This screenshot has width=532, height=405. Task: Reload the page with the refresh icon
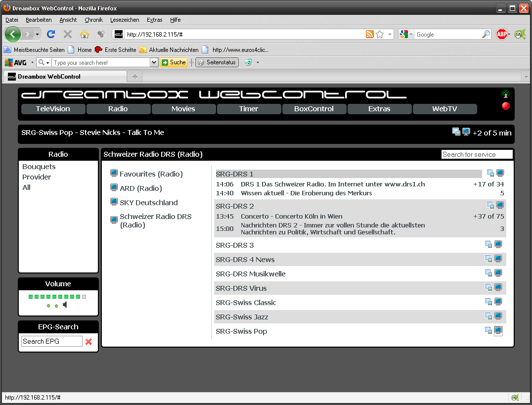51,34
